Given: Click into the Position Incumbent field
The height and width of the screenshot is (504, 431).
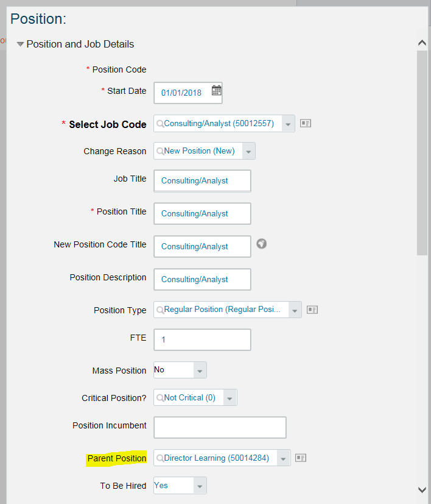Looking at the screenshot, I should (220, 427).
